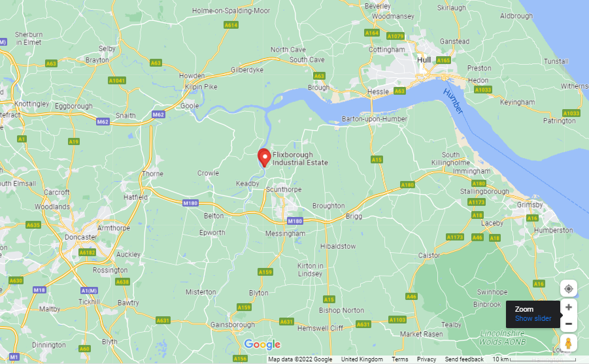
Task: Select the Street View pegman icon
Action: coord(568,343)
